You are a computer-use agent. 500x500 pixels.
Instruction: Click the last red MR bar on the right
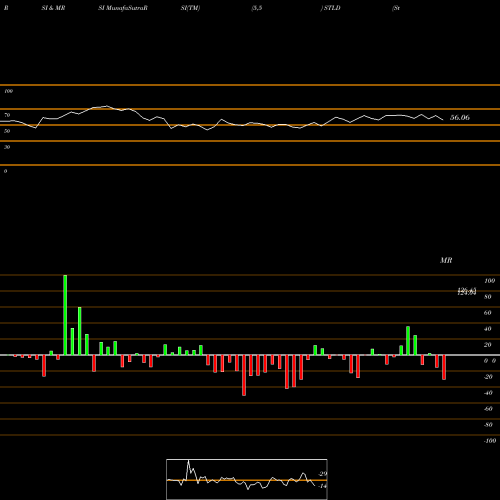(x=444, y=367)
